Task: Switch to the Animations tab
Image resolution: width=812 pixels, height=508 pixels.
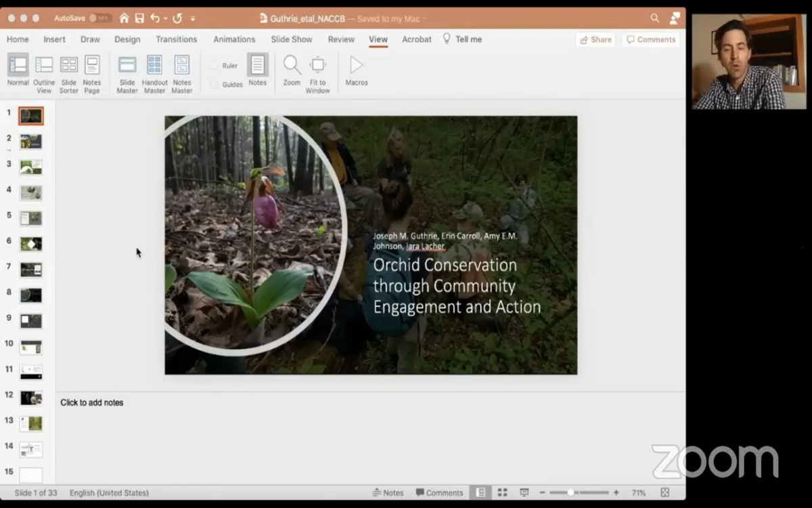Action: 234,39
